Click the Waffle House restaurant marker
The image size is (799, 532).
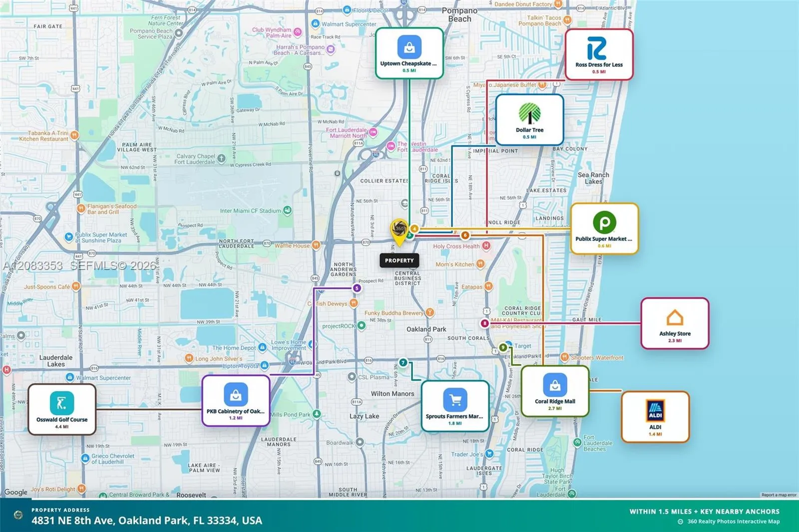[316, 245]
